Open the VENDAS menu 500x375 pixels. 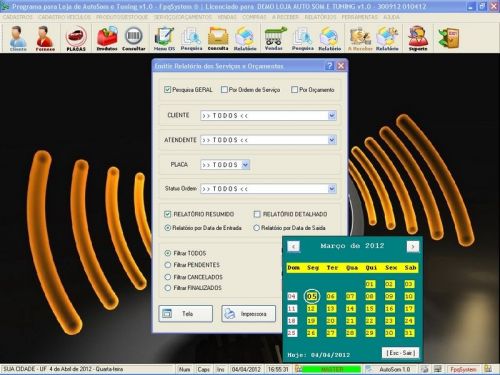click(x=227, y=17)
